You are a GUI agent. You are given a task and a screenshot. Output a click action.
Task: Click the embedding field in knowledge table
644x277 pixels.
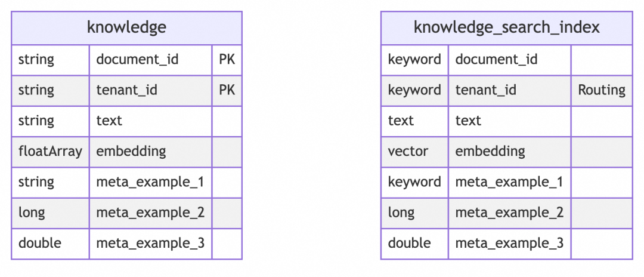131,152
